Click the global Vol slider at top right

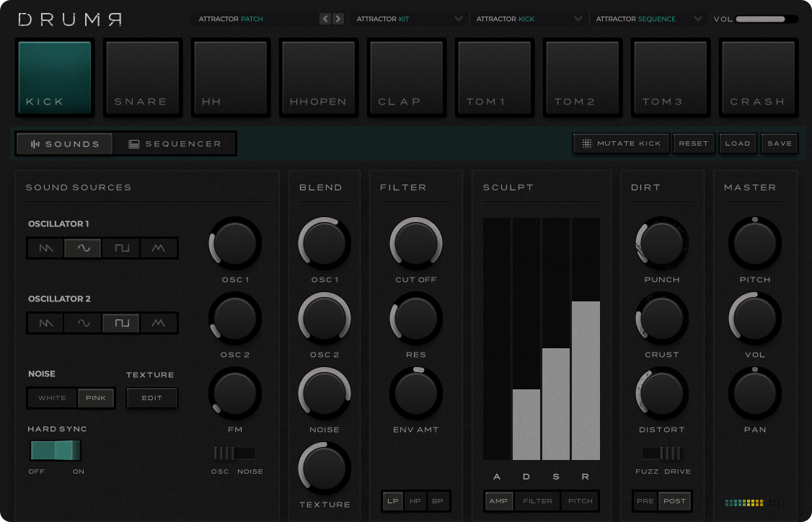[767, 19]
